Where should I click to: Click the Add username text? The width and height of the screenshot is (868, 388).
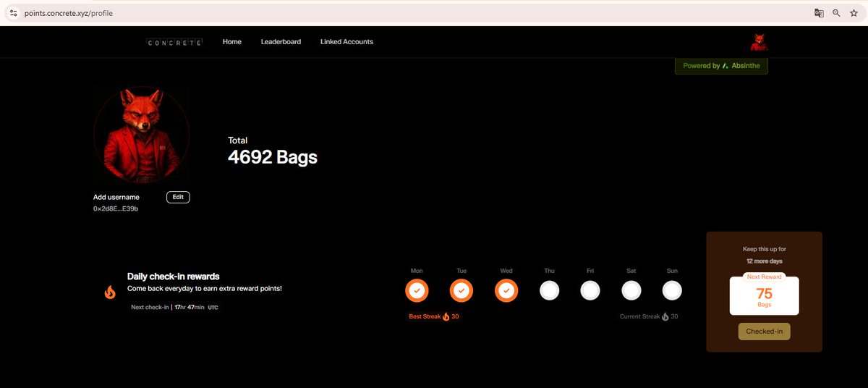coord(116,197)
